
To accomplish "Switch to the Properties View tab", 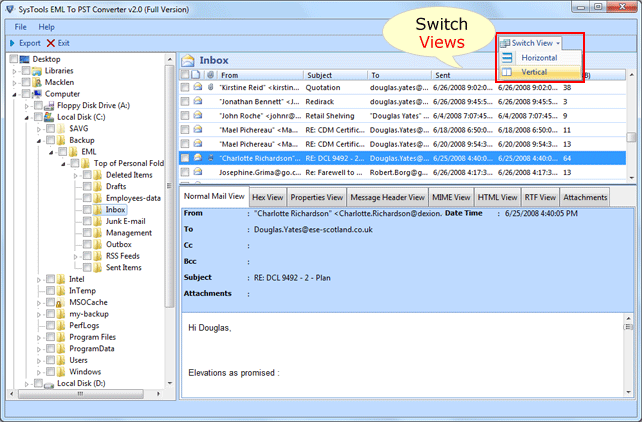I will (316, 197).
